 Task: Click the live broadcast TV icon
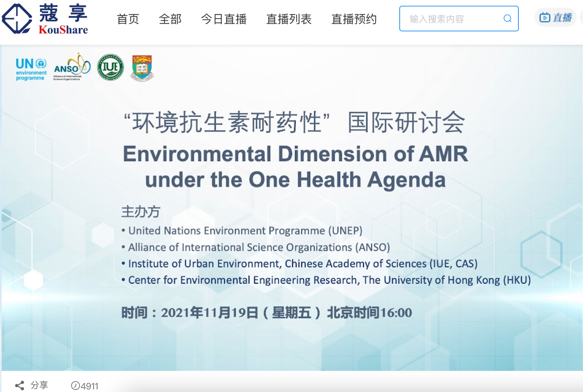tap(545, 18)
